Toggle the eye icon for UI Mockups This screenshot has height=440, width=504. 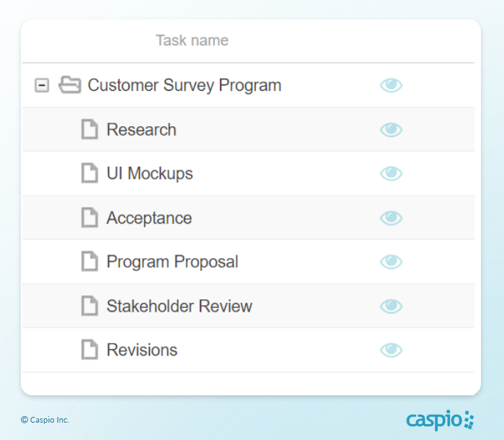(x=391, y=174)
